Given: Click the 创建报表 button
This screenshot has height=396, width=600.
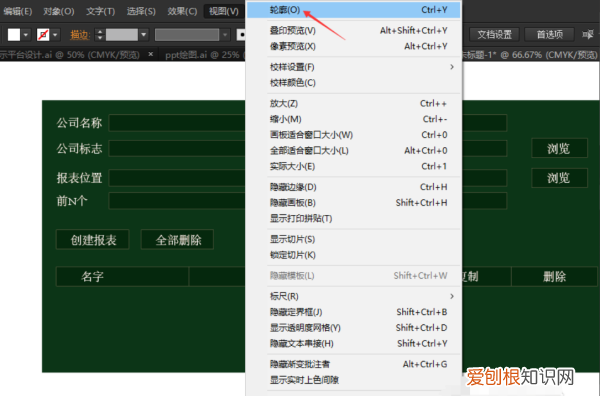Looking at the screenshot, I should tap(93, 240).
